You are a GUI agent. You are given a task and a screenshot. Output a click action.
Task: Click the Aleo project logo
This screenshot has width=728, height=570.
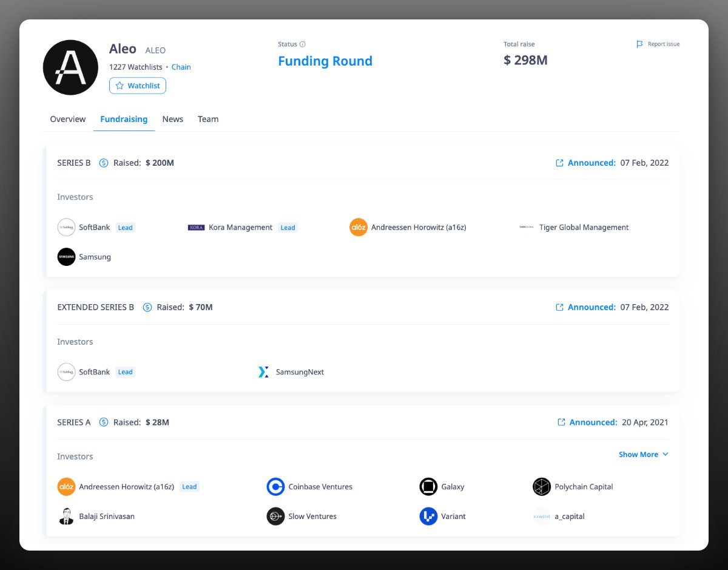tap(70, 67)
